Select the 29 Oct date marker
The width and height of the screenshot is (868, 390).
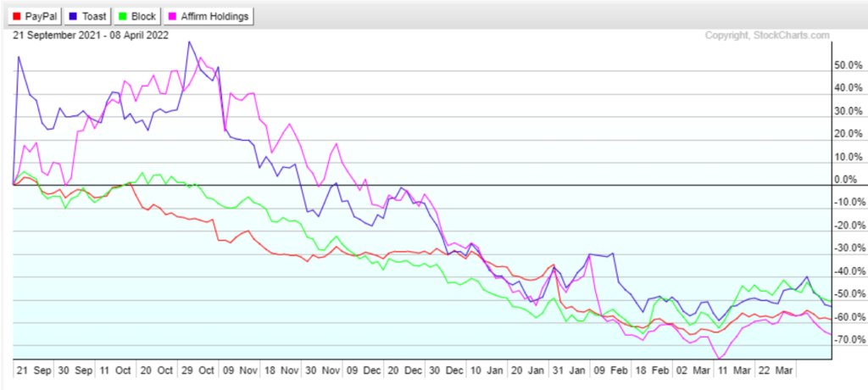[x=197, y=370]
